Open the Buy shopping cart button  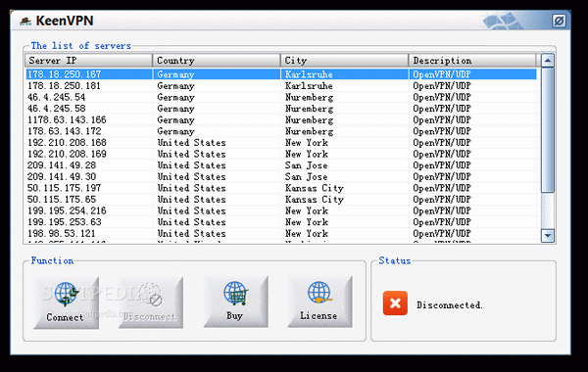click(x=235, y=302)
